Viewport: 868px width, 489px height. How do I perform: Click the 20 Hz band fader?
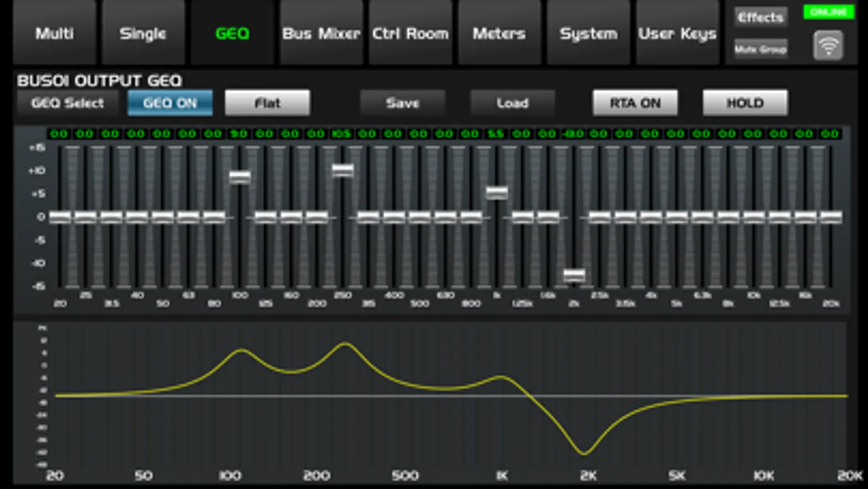60,217
